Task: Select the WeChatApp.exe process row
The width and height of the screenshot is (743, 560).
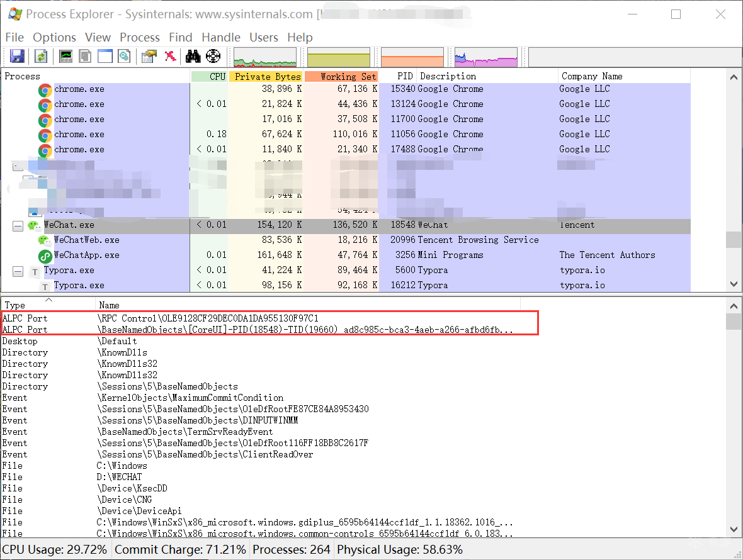Action: click(346, 255)
